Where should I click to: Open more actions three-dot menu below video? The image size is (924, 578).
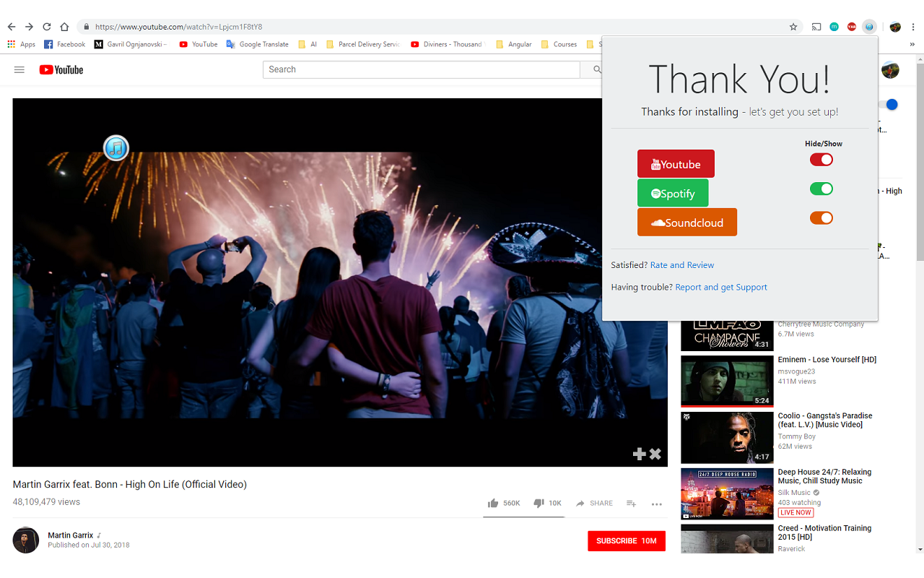coord(656,504)
